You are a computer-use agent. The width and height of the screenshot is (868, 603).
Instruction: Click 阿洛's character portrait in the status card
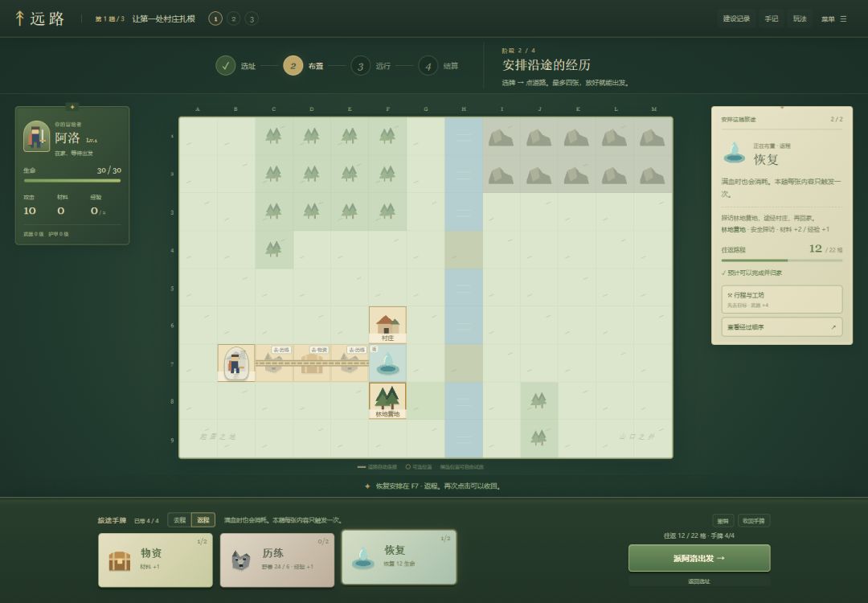(36, 136)
